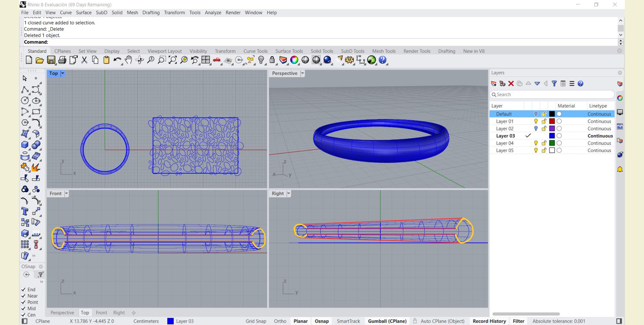Click the Lock padlock icon in toolbar
Screen dimensions: 644x325
(x=272, y=60)
